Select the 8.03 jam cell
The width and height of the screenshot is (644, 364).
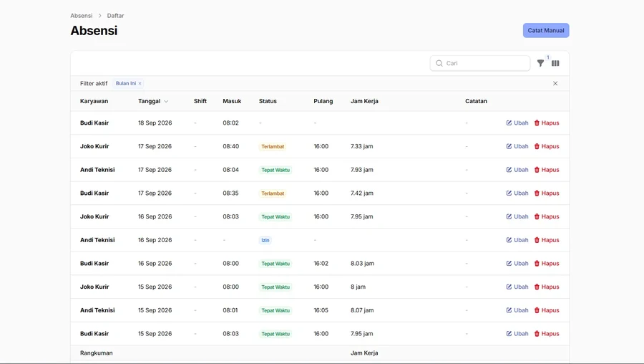(x=362, y=264)
